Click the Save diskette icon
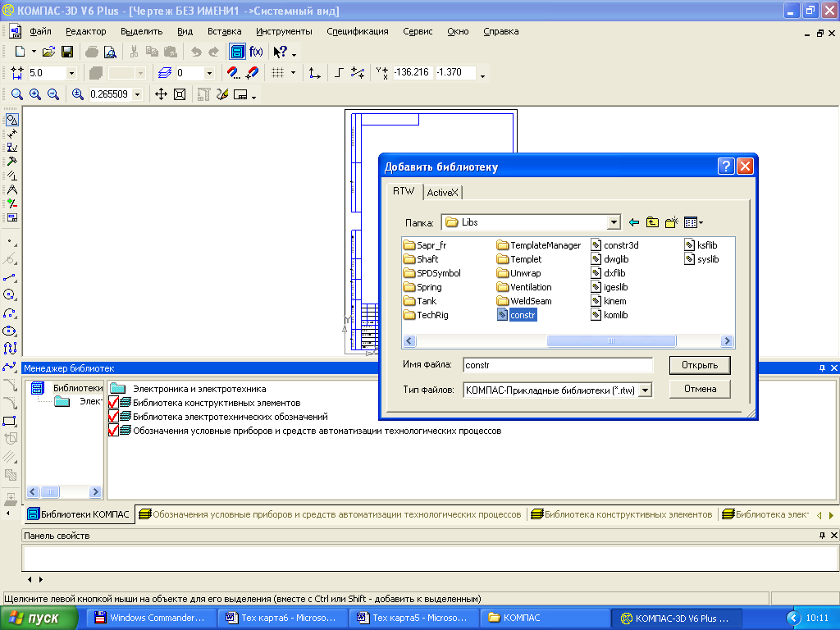The height and width of the screenshot is (630, 840). click(67, 52)
